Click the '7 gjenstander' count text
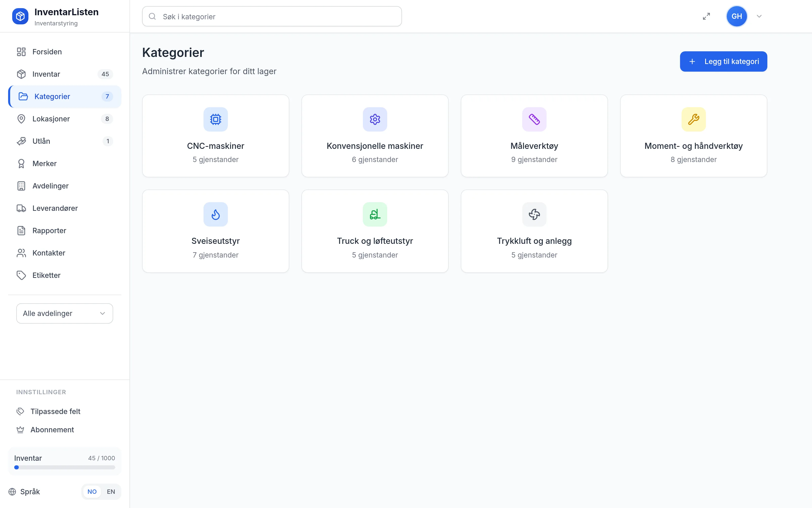Screen dimensions: 812x508 [x=215, y=255]
